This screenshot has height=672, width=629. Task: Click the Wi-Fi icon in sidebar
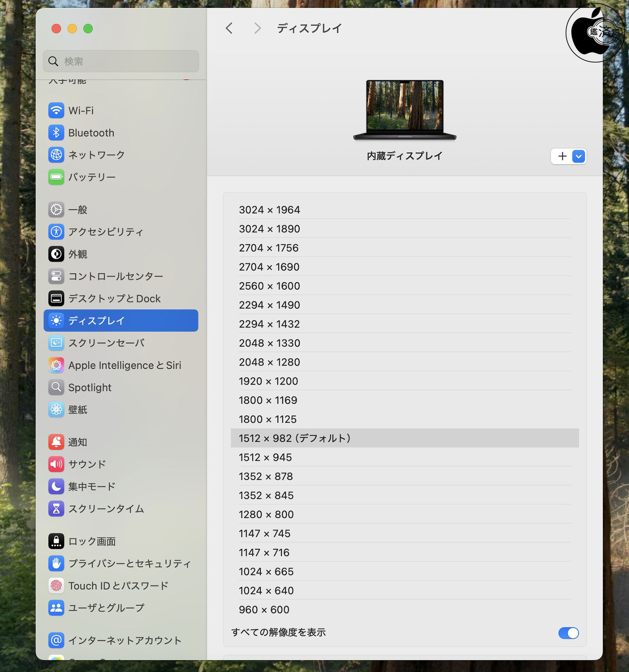click(56, 111)
